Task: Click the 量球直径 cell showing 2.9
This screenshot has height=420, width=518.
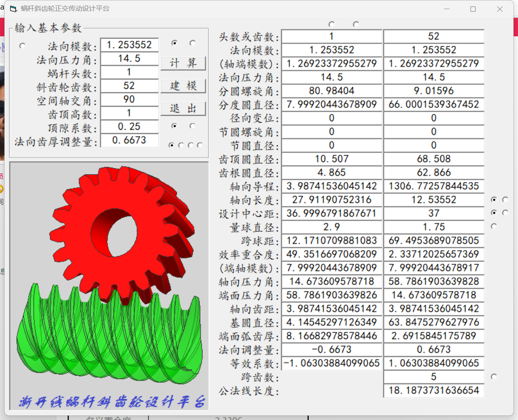Action: tap(331, 227)
